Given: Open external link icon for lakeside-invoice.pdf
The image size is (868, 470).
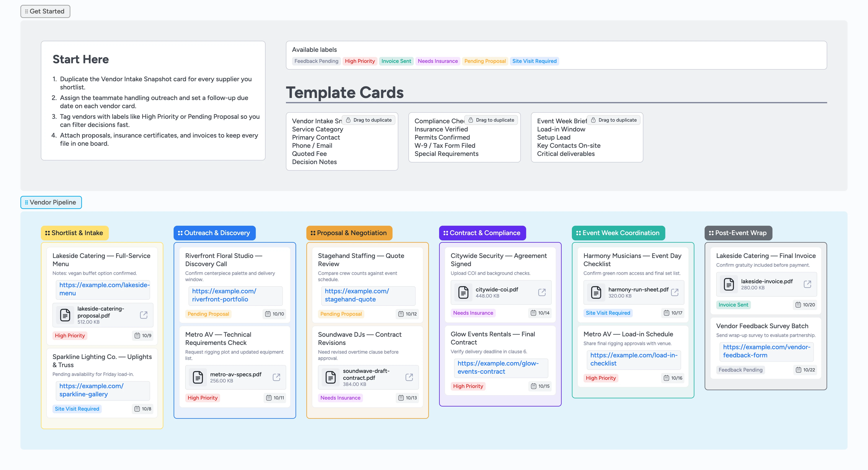Looking at the screenshot, I should coord(807,284).
